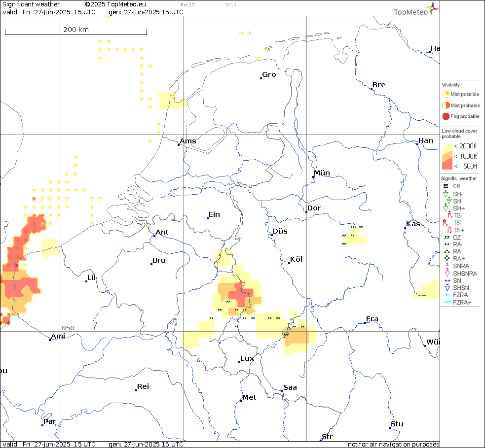
Task: Click the 'Fra' city label
Action: coord(372,319)
